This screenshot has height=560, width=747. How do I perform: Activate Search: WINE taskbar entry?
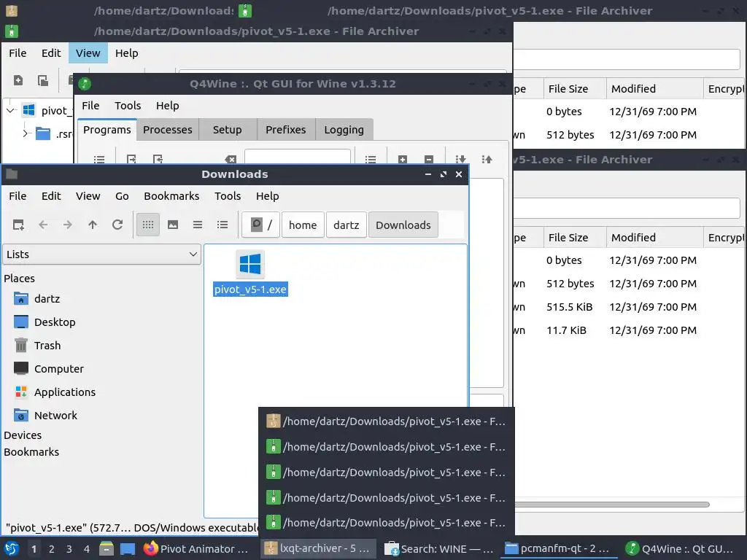[x=439, y=549]
